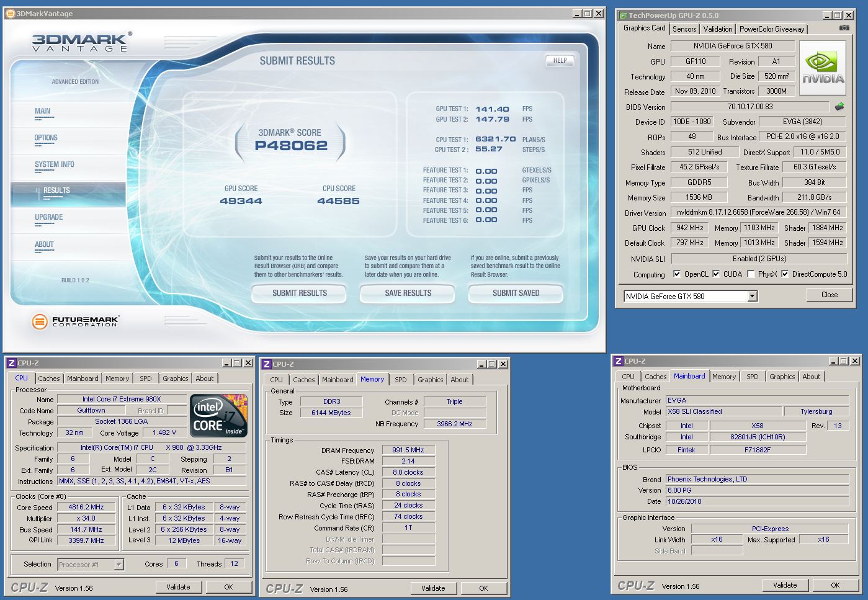Click the GPU-Z camera screenshot icon
The image size is (868, 600).
[x=844, y=28]
